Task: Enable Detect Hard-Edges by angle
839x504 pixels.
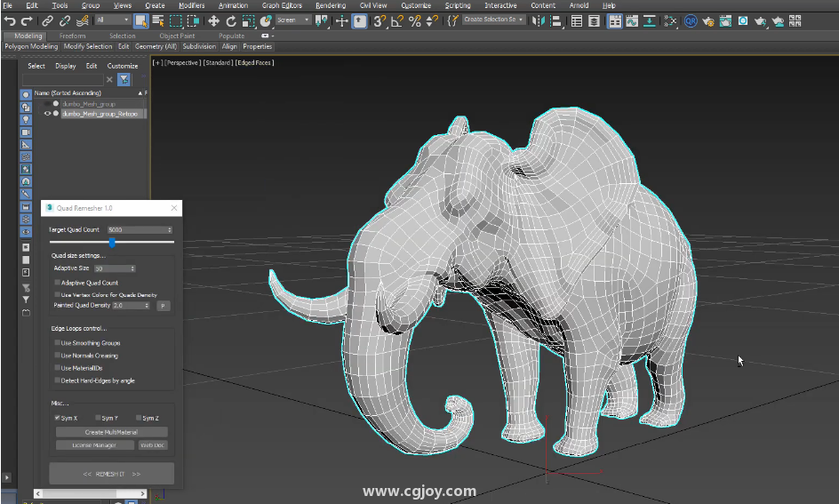Action: coord(57,380)
